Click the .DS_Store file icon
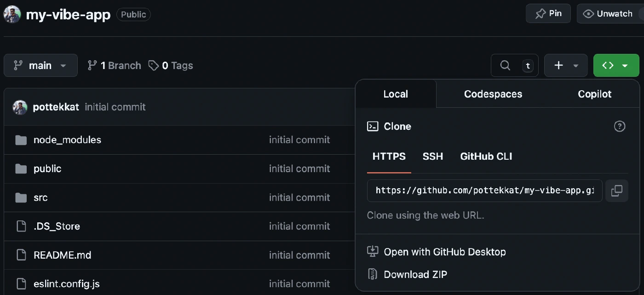The image size is (644, 295). (21, 226)
